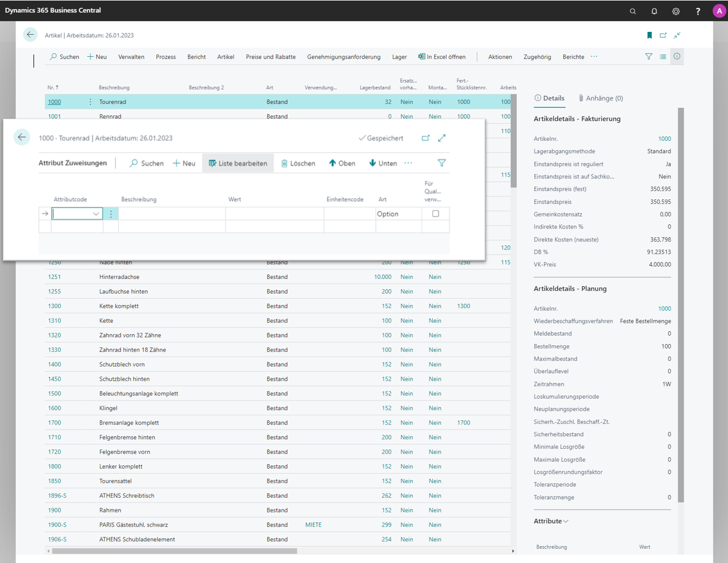
Task: Open the notifications bell
Action: click(654, 11)
